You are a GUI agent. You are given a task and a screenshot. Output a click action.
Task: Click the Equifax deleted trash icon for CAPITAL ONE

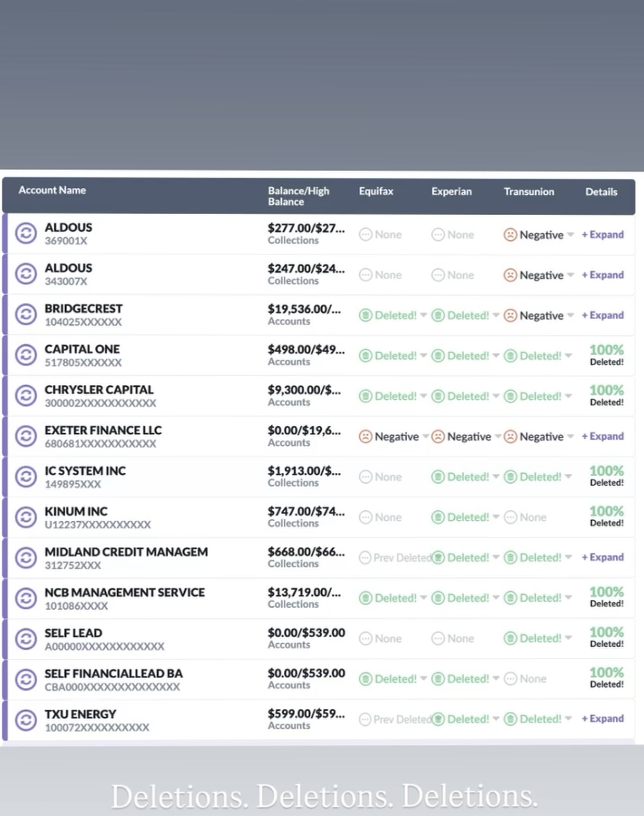click(x=365, y=356)
